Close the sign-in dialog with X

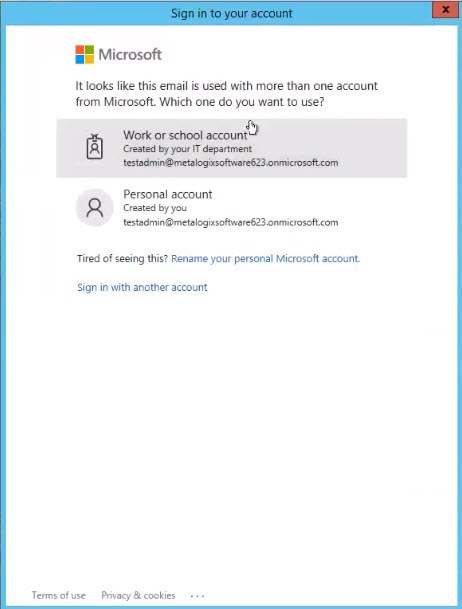pyautogui.click(x=445, y=10)
